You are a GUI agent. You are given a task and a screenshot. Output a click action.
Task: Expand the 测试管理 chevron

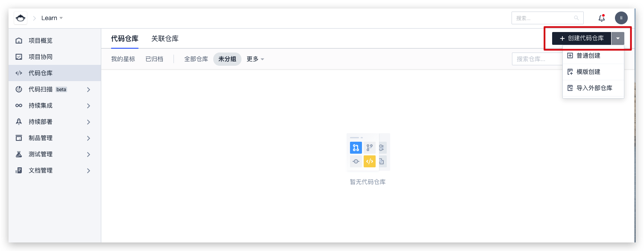(x=88, y=154)
